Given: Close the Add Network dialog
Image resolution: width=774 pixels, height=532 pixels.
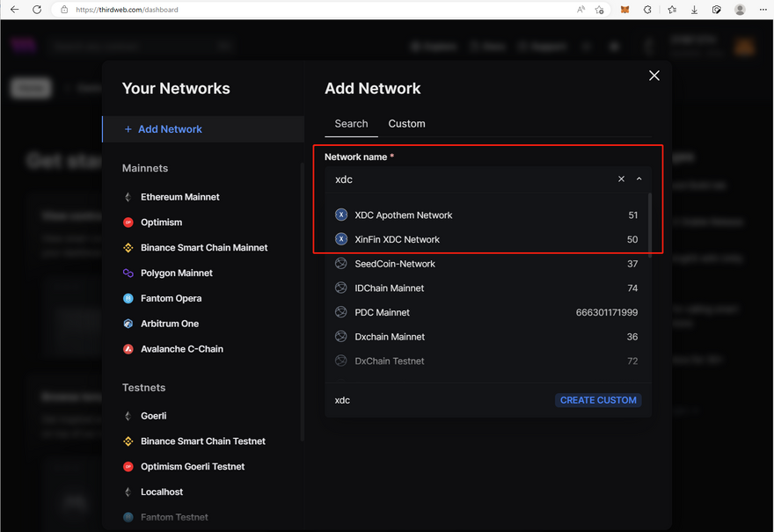Looking at the screenshot, I should coord(654,76).
